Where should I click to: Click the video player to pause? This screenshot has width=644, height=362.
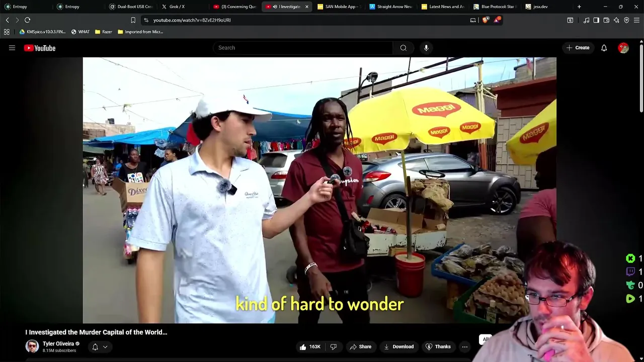319,190
